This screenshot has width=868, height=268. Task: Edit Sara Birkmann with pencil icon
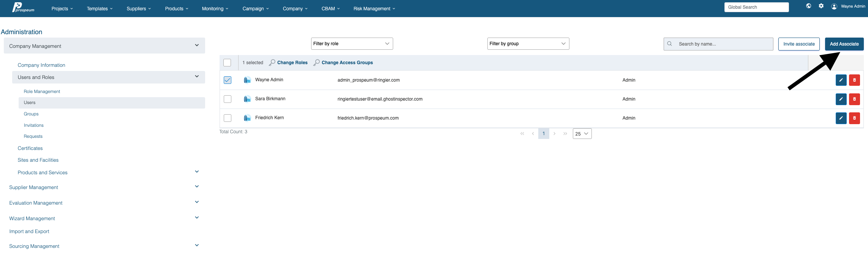[841, 99]
